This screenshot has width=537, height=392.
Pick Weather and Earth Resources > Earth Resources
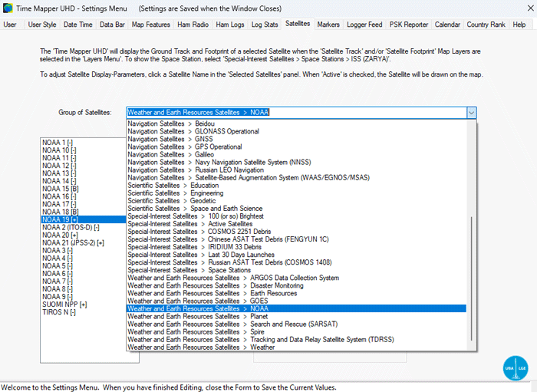tap(296, 293)
